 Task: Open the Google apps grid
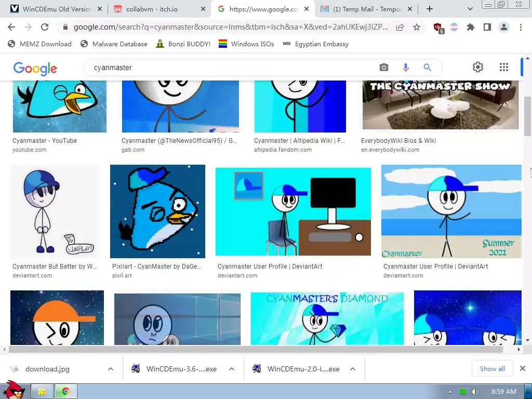coord(504,67)
